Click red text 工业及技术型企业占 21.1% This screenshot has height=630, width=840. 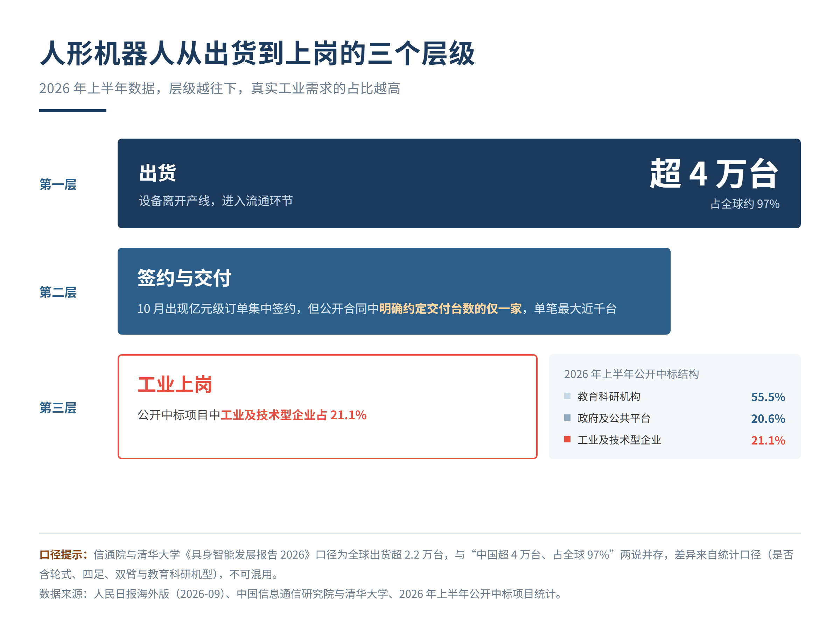click(294, 415)
